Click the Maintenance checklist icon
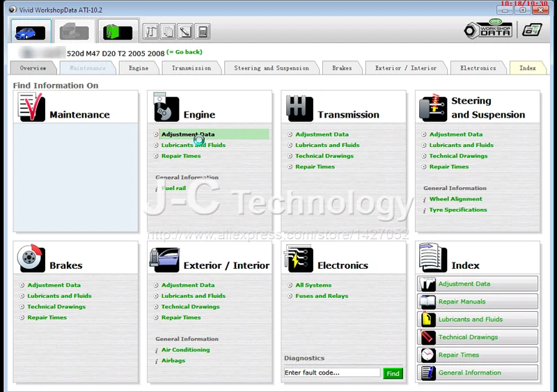 pos(31,107)
